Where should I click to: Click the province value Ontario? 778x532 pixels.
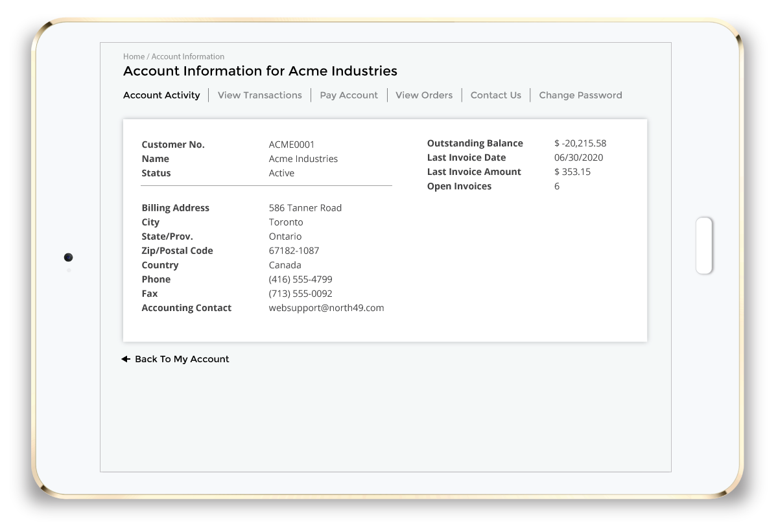point(285,237)
